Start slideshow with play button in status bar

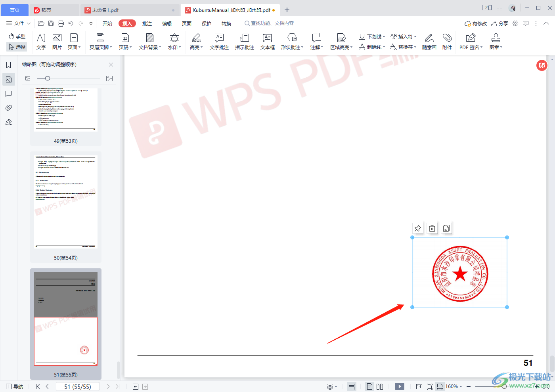400,386
